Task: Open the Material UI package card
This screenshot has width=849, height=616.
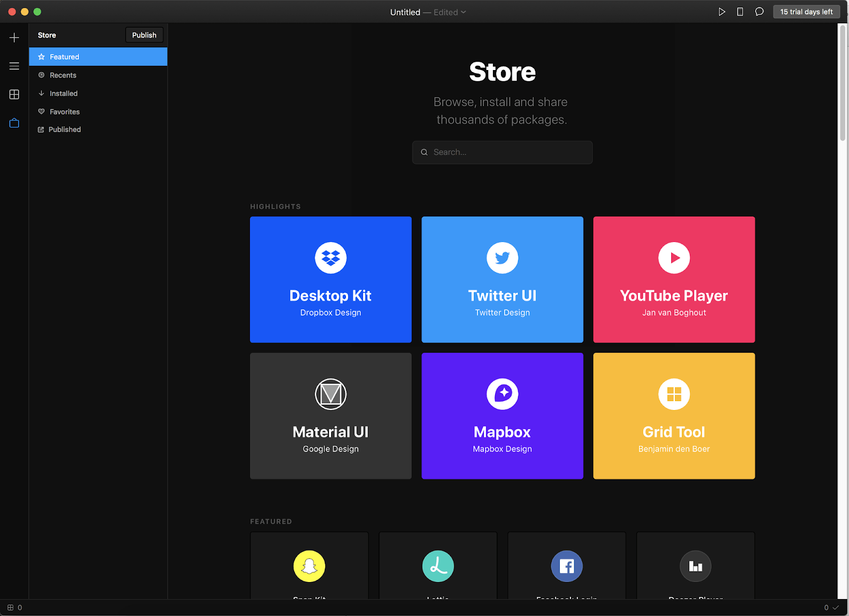Action: 331,416
